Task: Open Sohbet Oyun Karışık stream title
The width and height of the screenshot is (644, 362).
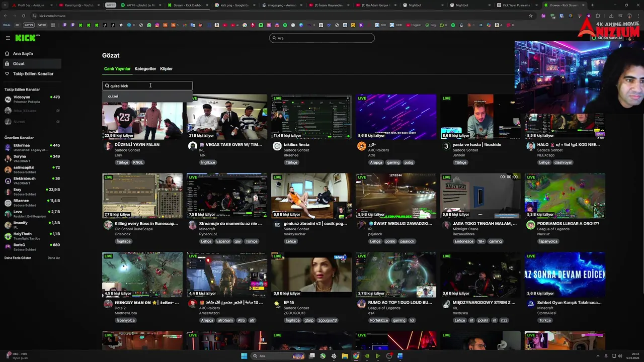Action: pyautogui.click(x=569, y=303)
